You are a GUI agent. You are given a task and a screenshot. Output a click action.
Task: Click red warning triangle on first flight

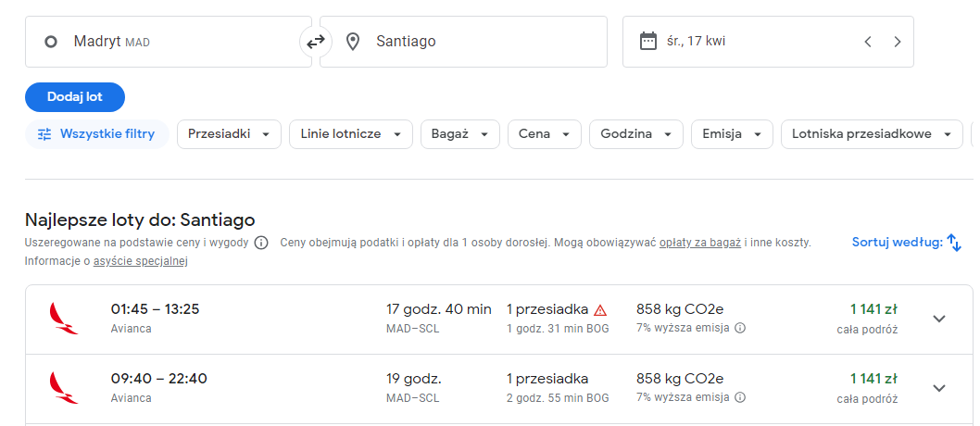pos(600,310)
